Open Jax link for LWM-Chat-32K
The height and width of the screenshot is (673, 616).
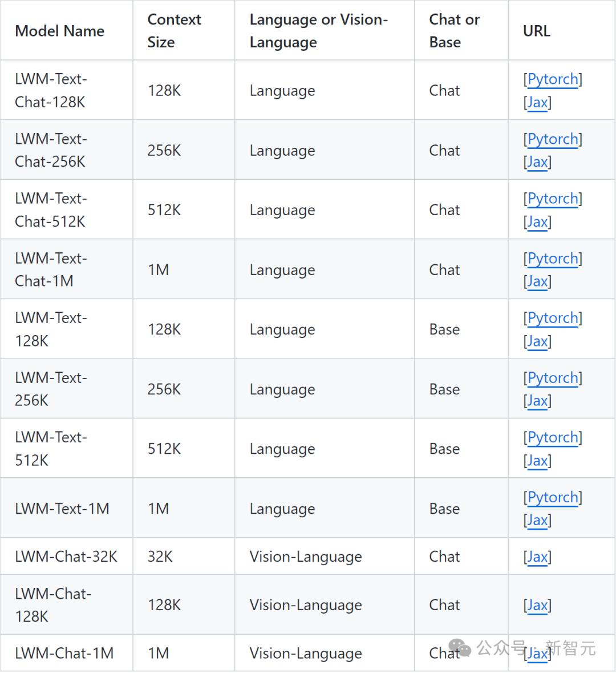click(537, 557)
